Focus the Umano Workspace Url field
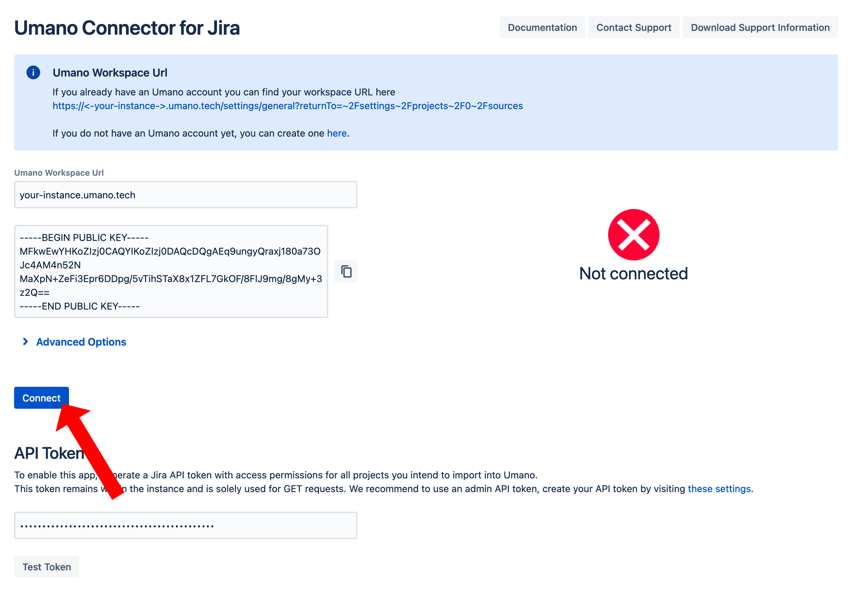The width and height of the screenshot is (868, 604). coord(185,195)
